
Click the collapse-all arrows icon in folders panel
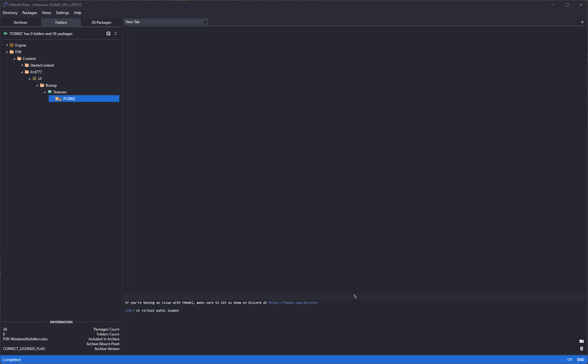coord(116,34)
